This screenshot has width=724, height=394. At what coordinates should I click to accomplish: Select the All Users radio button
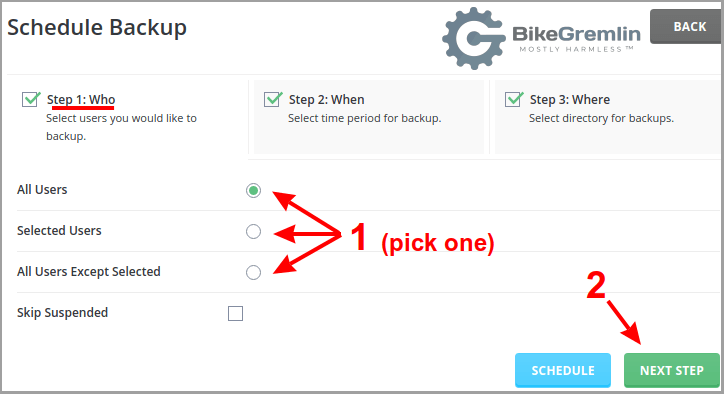coord(253,190)
